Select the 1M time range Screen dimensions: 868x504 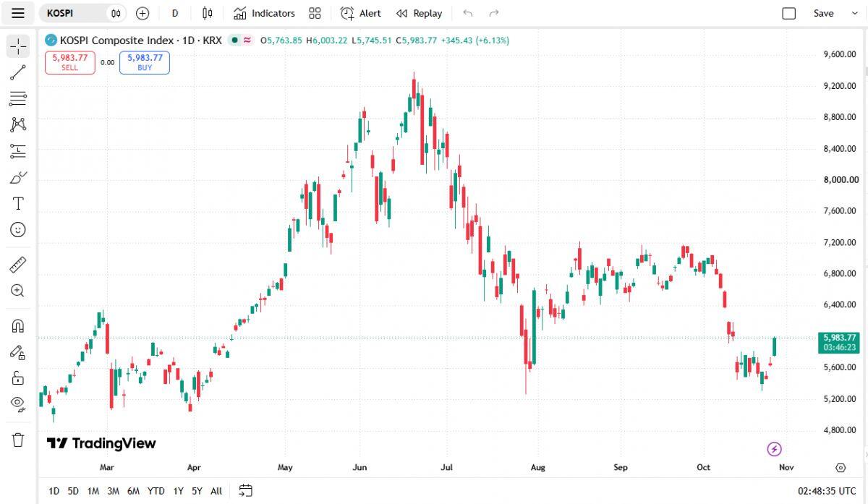click(93, 491)
